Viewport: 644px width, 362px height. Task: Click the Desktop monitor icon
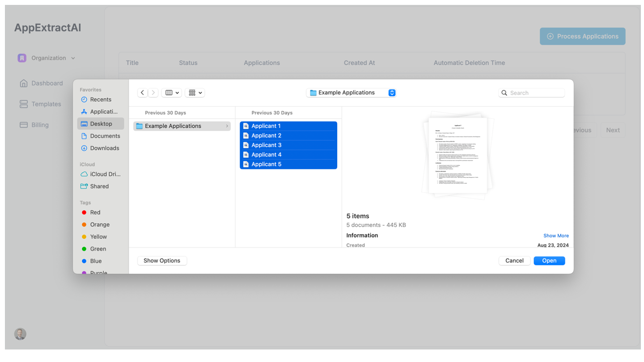pos(84,124)
